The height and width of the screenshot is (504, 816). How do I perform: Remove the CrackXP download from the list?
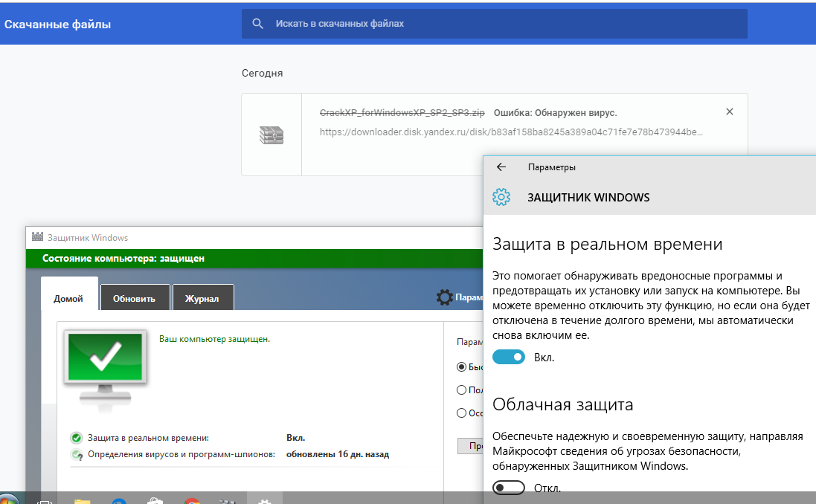point(730,112)
